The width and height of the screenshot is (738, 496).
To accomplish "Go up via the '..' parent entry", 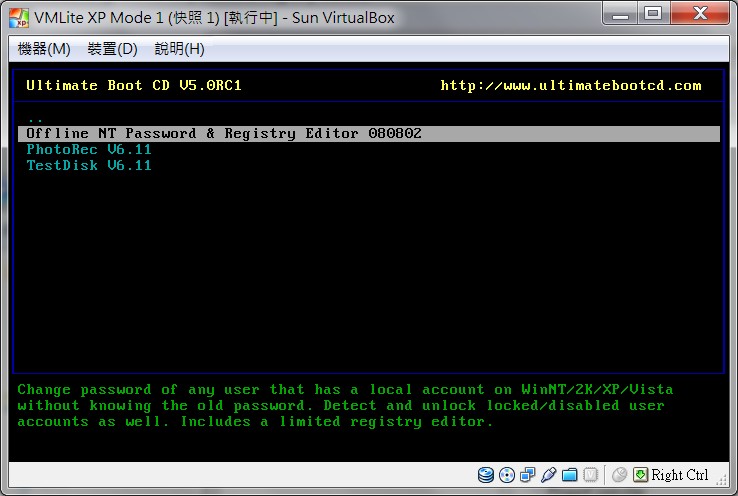I will click(x=35, y=120).
